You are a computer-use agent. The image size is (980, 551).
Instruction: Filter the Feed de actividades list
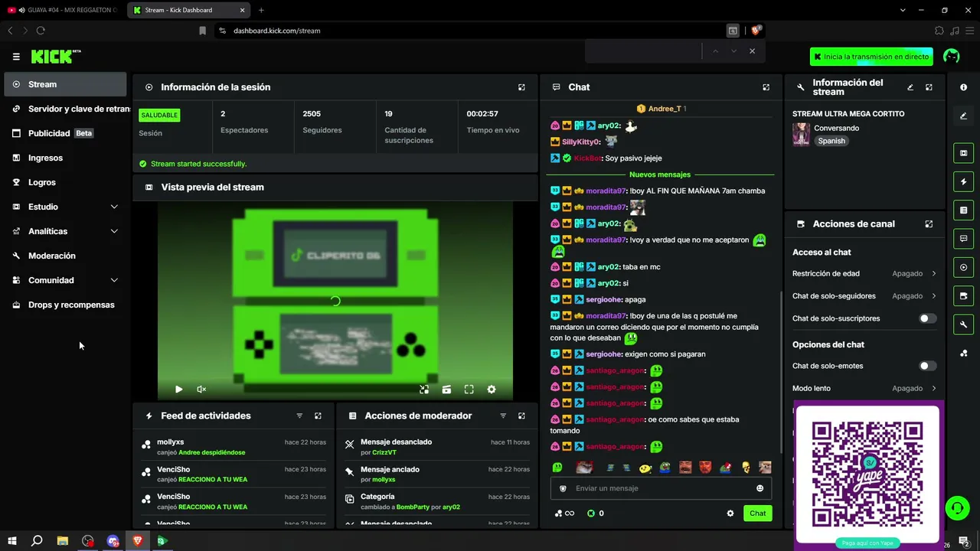coord(299,416)
